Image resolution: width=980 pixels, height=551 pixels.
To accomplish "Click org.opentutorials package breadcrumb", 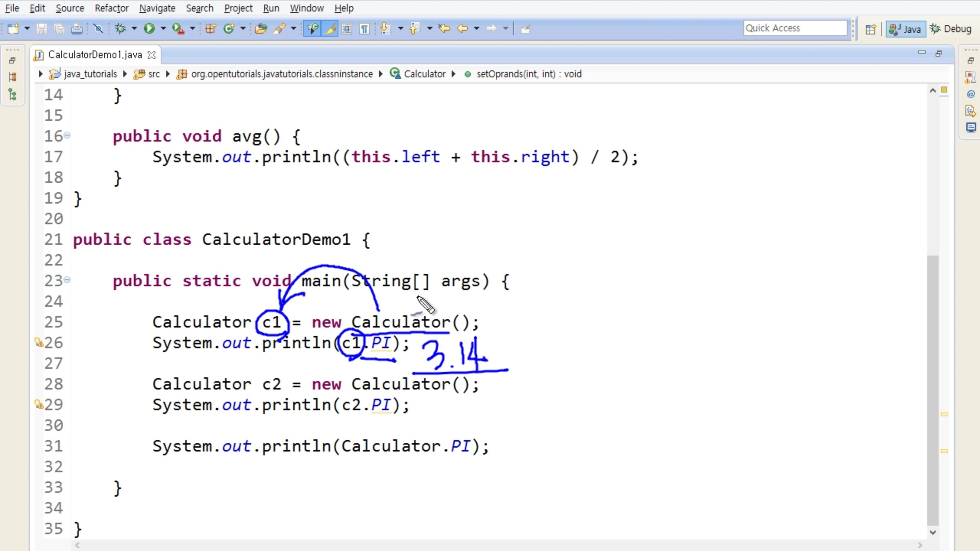I will [274, 74].
